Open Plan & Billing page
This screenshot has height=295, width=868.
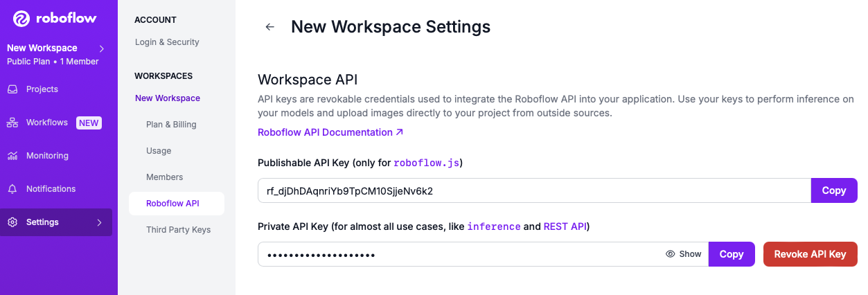(171, 125)
